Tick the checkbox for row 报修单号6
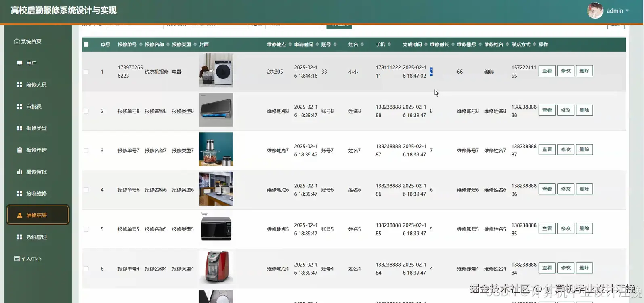This screenshot has height=303, width=644. (86, 190)
